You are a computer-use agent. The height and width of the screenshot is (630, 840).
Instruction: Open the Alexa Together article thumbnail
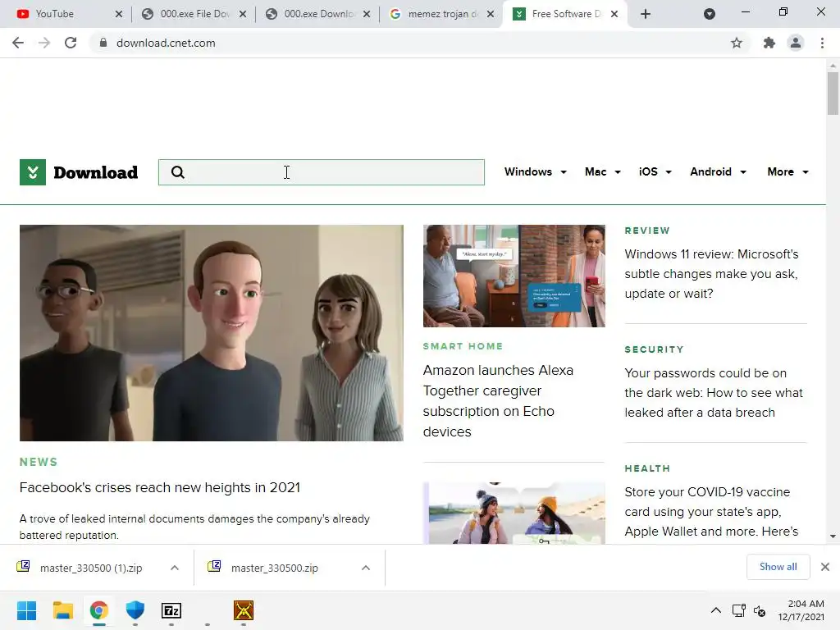[x=514, y=276]
